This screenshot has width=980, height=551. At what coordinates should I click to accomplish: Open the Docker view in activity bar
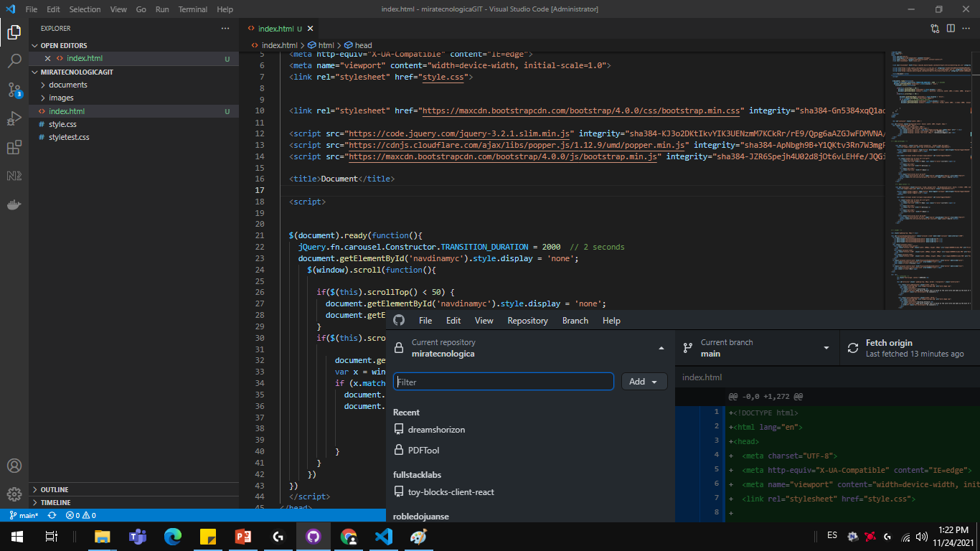click(x=14, y=204)
